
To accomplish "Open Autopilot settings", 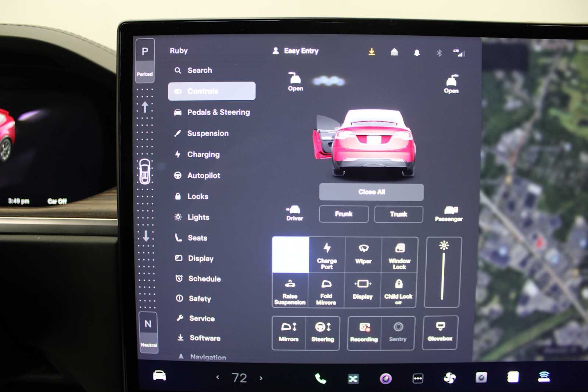I will tap(197, 176).
